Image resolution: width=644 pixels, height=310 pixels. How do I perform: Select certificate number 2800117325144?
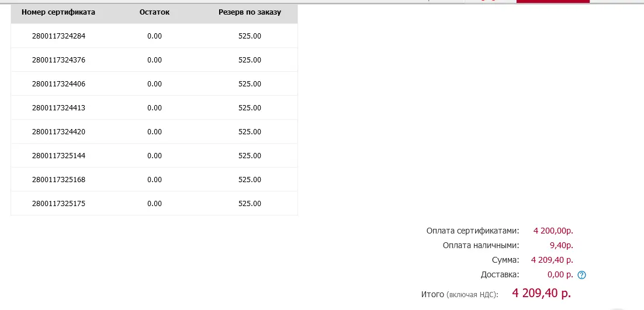click(x=59, y=156)
